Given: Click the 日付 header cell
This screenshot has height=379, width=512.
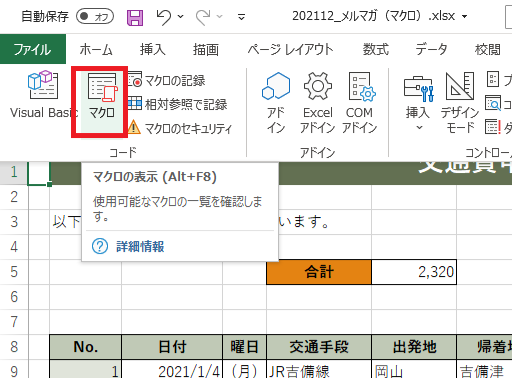Looking at the screenshot, I should [172, 347].
